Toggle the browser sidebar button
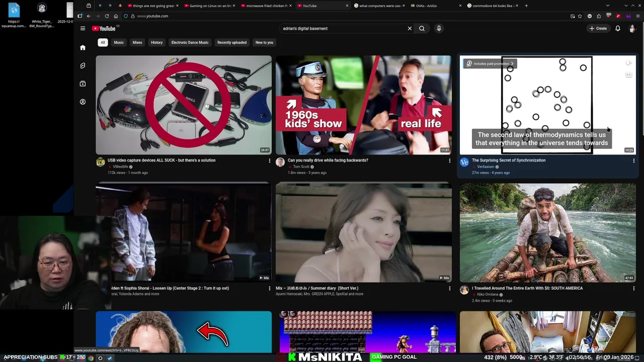This screenshot has height=362, width=644. 80,16
